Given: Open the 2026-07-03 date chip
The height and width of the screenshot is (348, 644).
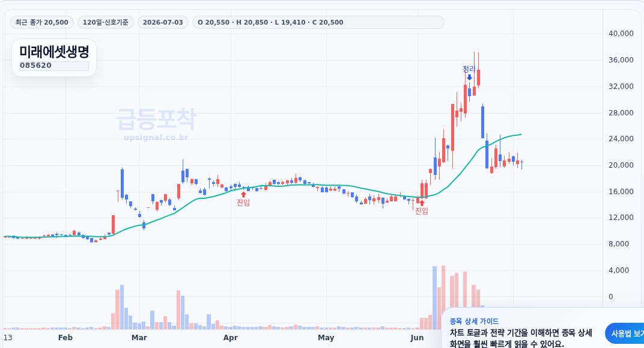Looking at the screenshot, I should pos(163,22).
